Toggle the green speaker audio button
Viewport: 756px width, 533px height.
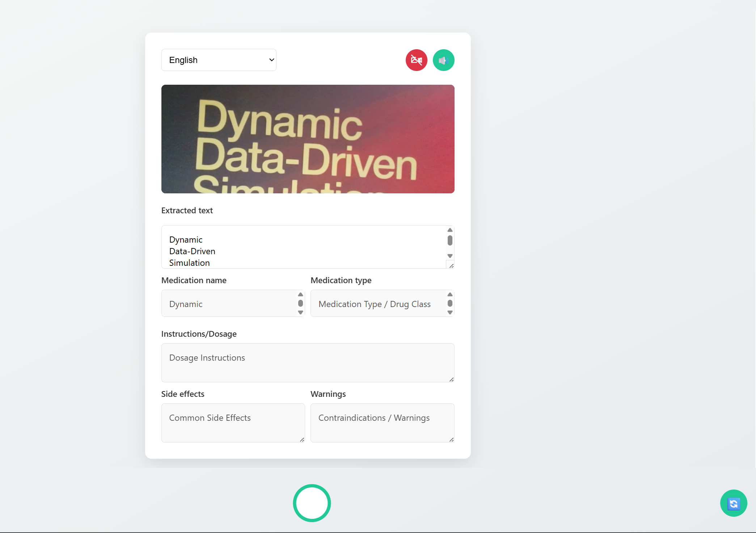click(x=443, y=60)
